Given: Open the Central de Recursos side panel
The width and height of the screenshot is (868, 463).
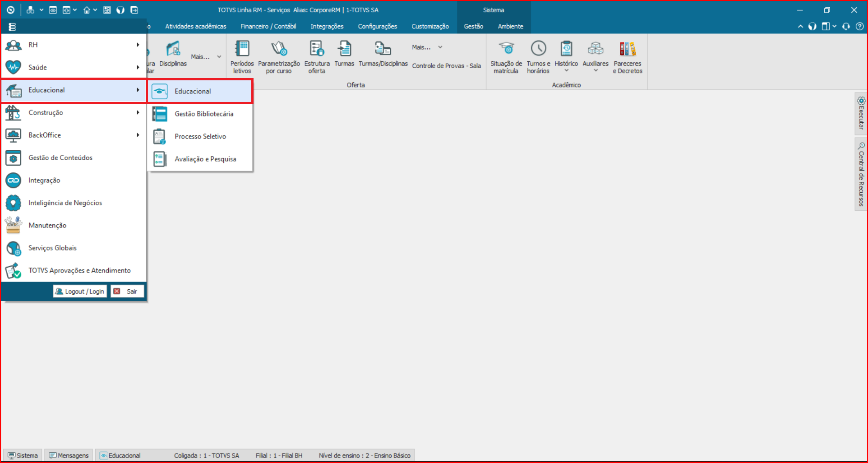Looking at the screenshot, I should pos(861,174).
